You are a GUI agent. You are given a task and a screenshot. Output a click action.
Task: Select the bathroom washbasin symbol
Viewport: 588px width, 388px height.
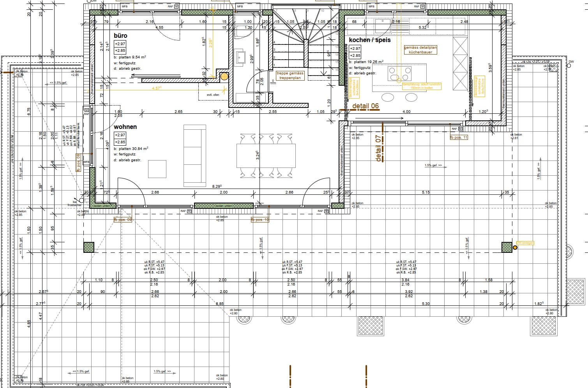coord(239,57)
